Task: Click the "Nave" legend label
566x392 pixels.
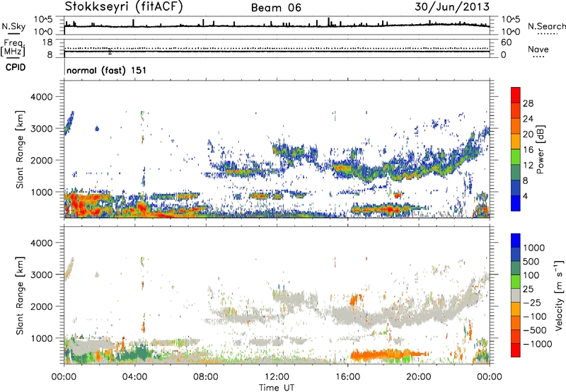Action: 538,49
